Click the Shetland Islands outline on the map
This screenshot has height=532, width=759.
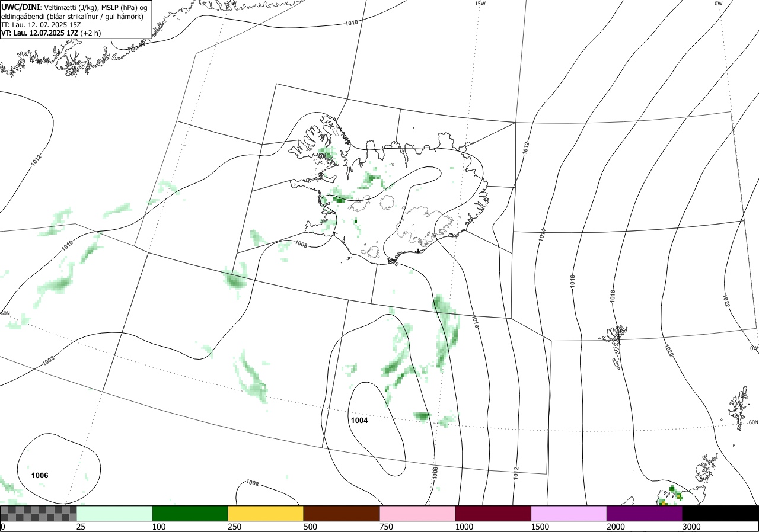point(738,409)
